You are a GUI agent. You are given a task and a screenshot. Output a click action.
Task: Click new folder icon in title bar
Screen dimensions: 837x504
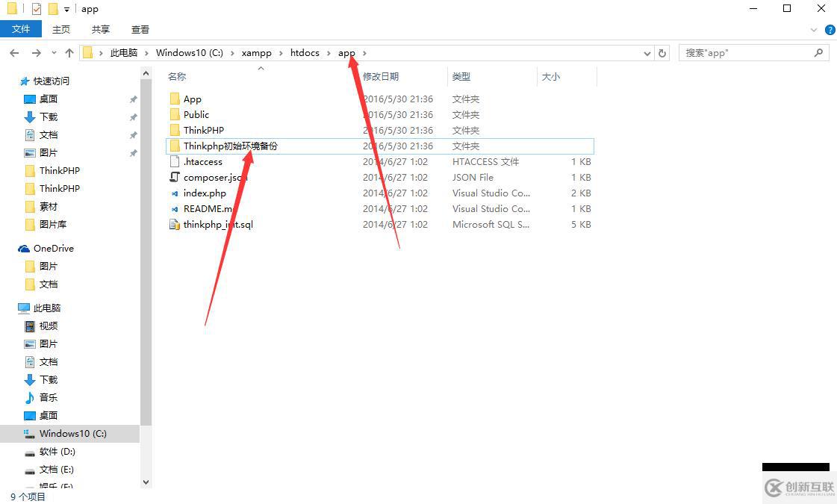point(52,8)
